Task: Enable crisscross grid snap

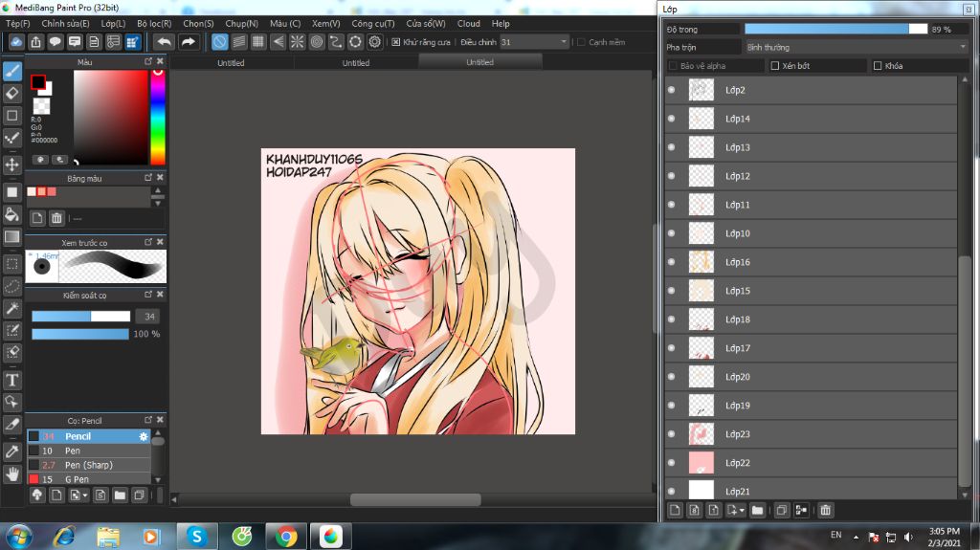Action: [x=258, y=42]
